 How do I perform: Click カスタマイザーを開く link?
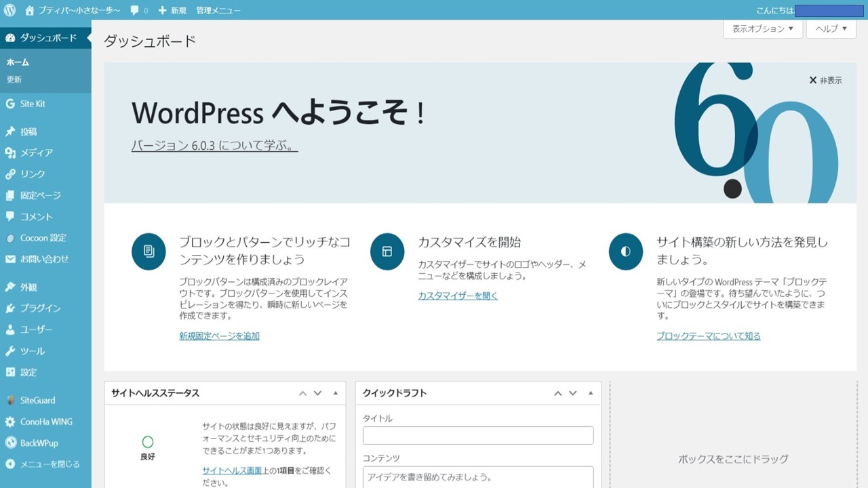click(x=458, y=296)
